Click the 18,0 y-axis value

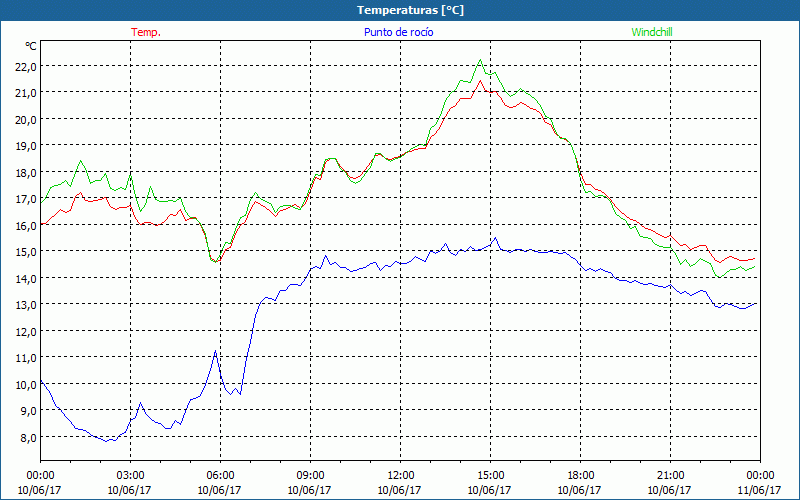coord(26,172)
